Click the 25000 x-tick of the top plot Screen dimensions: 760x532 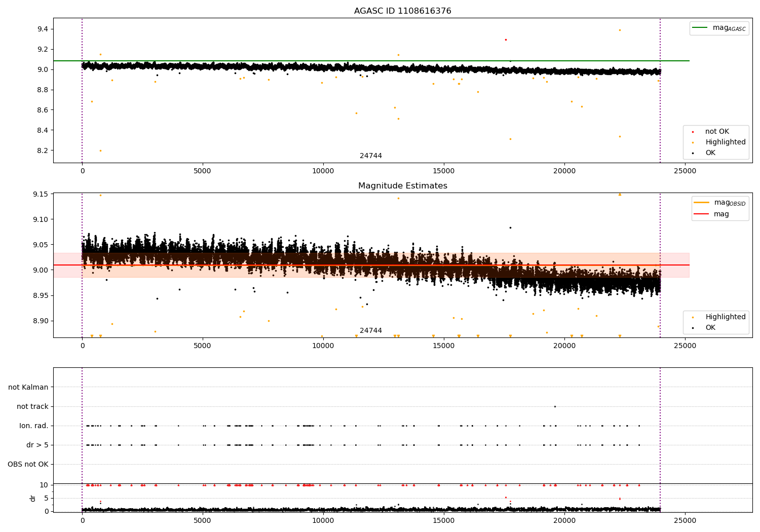coord(685,171)
